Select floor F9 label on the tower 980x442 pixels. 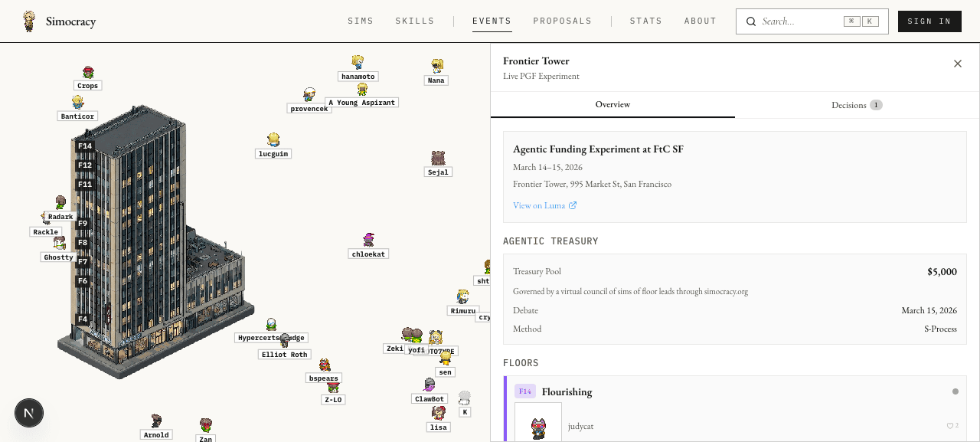[x=83, y=224]
